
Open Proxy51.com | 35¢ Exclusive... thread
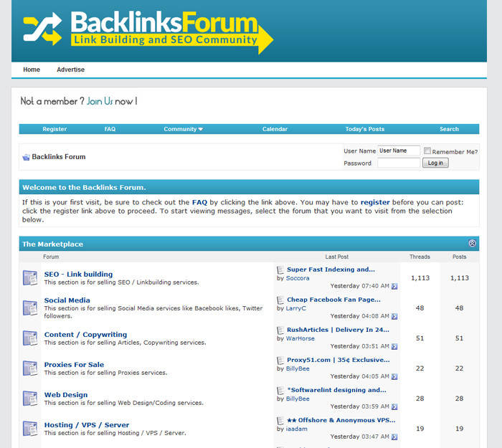click(x=338, y=360)
